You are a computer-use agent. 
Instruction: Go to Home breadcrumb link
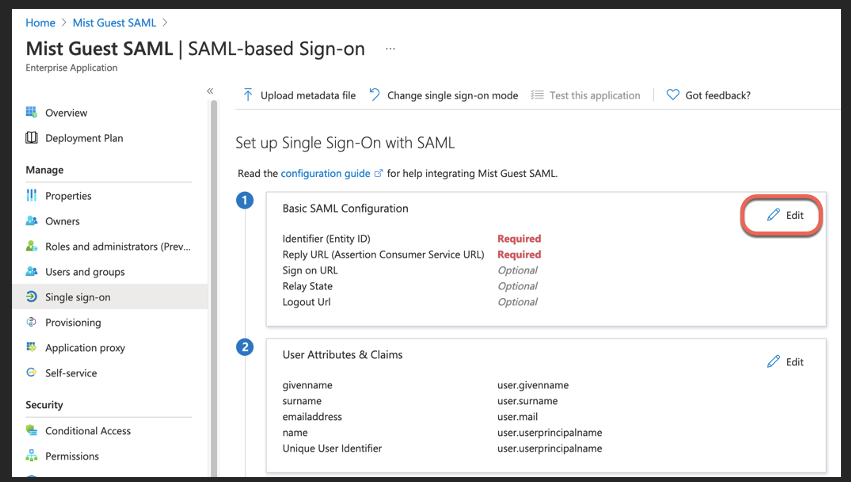pos(40,22)
